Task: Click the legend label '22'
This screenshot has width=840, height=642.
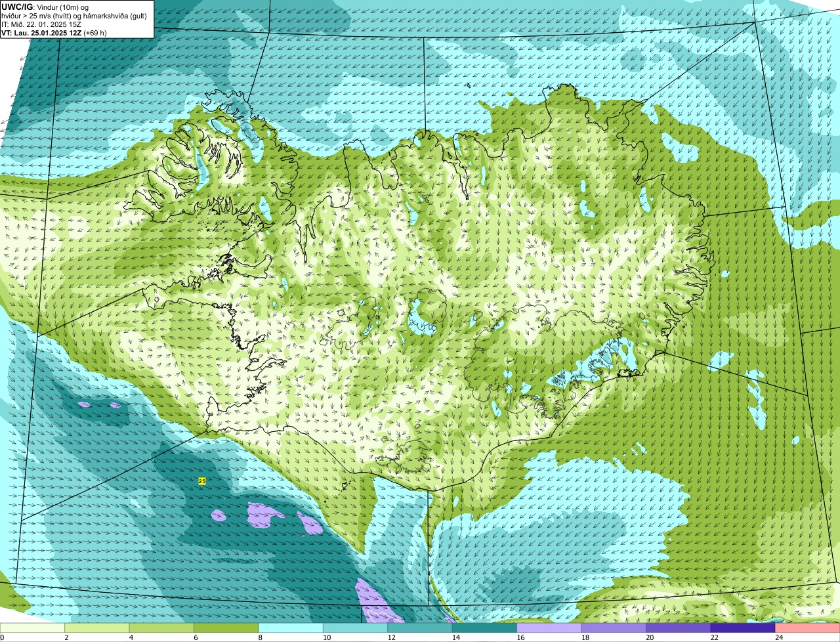Action: (x=714, y=637)
